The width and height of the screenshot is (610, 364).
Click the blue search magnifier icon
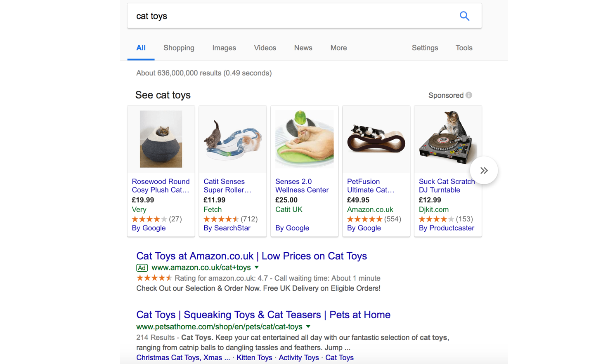464,16
